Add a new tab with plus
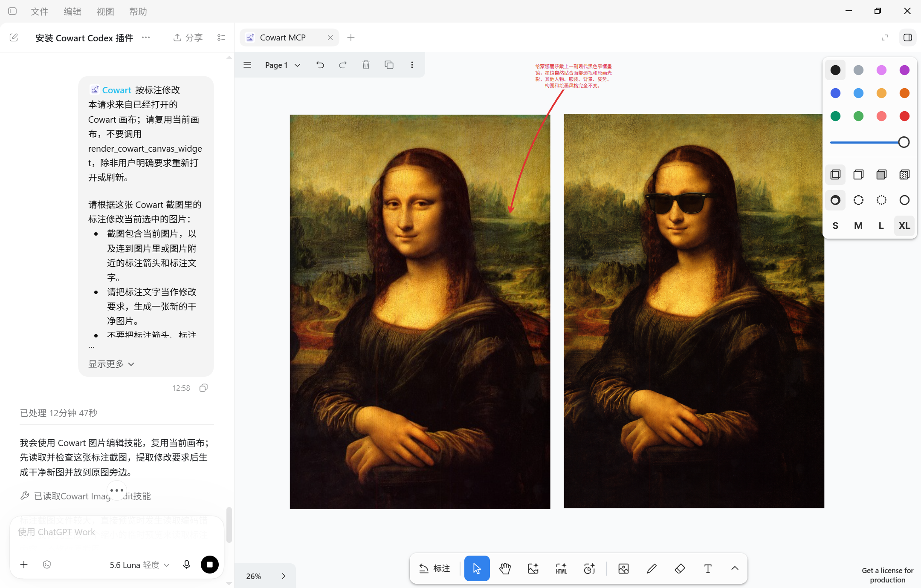 351,37
